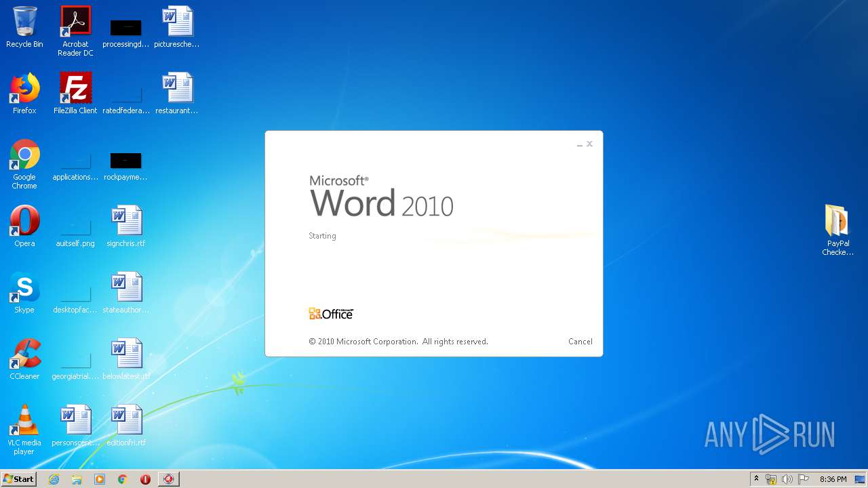Open Windows Media Player taskbar icon
Image resolution: width=868 pixels, height=488 pixels.
pyautogui.click(x=100, y=479)
